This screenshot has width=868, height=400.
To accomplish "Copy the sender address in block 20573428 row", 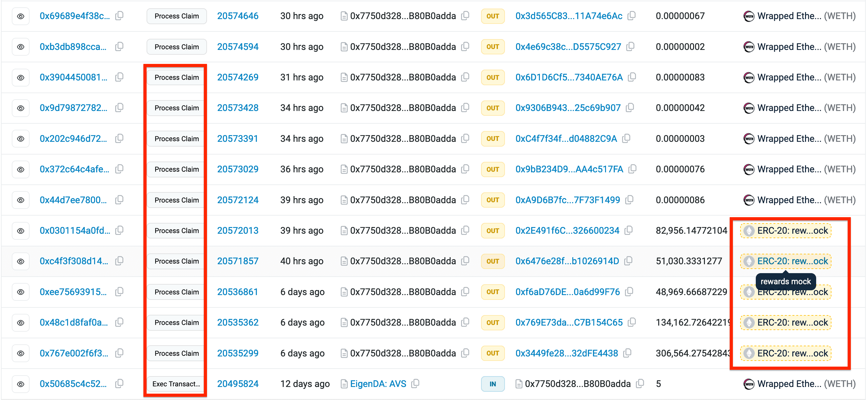I will point(465,108).
